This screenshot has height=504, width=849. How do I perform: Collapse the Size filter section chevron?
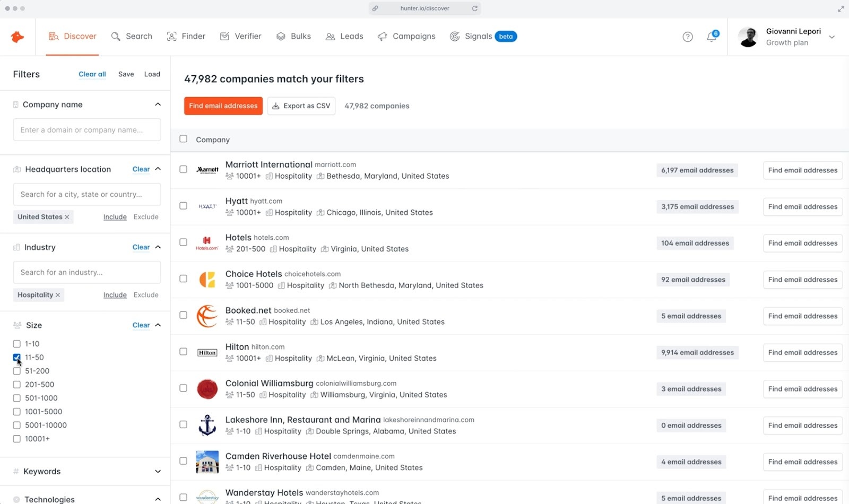(158, 325)
